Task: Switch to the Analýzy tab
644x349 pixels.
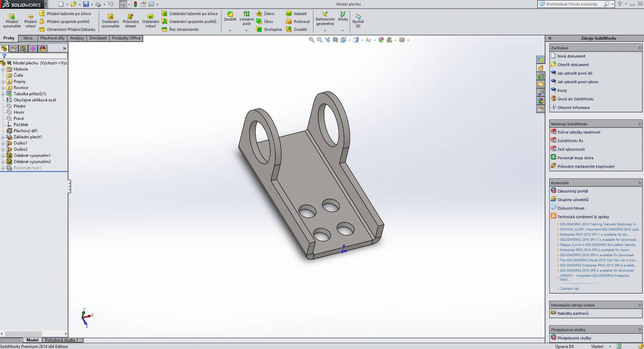Action: coord(77,38)
